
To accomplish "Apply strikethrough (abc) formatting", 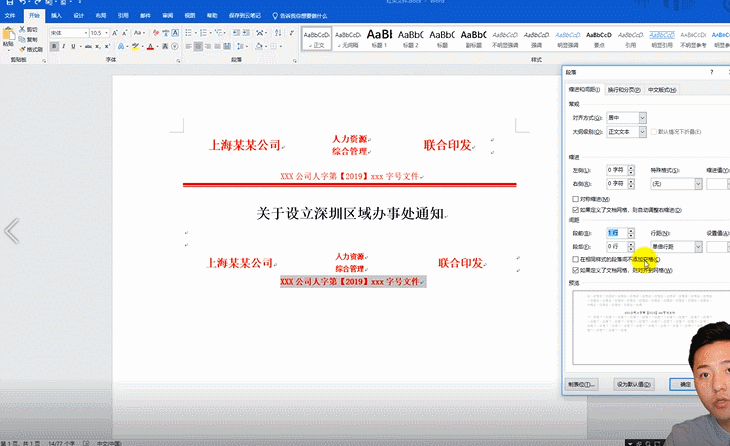I will 88,47.
